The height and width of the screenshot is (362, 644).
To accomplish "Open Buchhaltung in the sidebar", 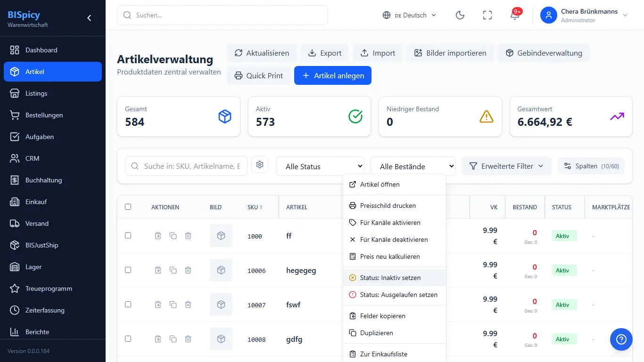I will click(x=53, y=180).
